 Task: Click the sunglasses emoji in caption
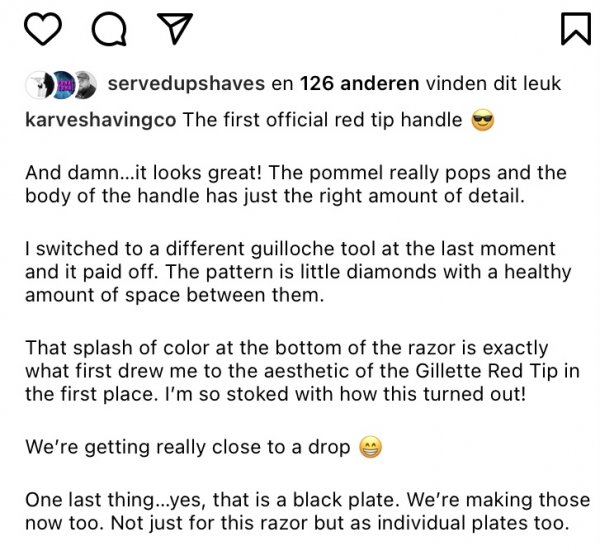[481, 120]
